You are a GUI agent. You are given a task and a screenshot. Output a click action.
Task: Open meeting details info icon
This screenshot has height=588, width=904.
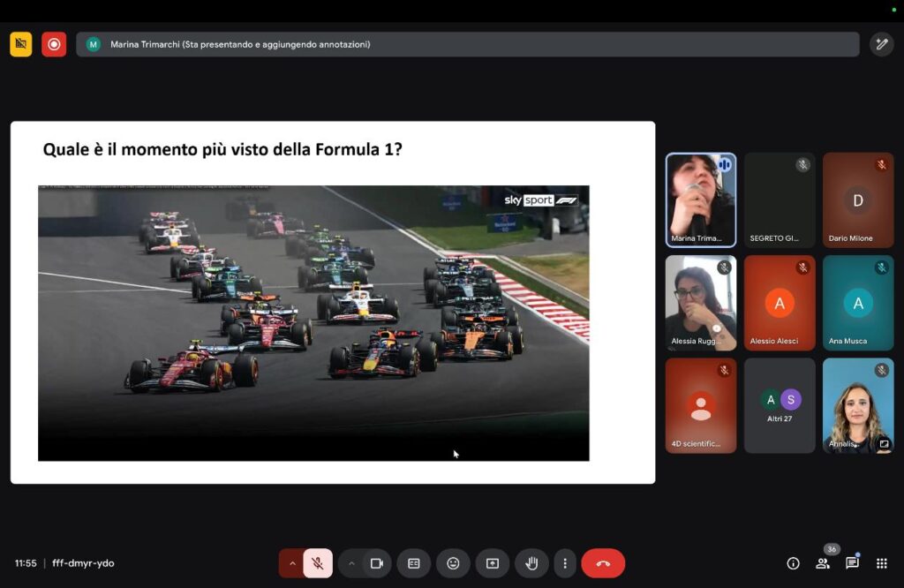(794, 563)
